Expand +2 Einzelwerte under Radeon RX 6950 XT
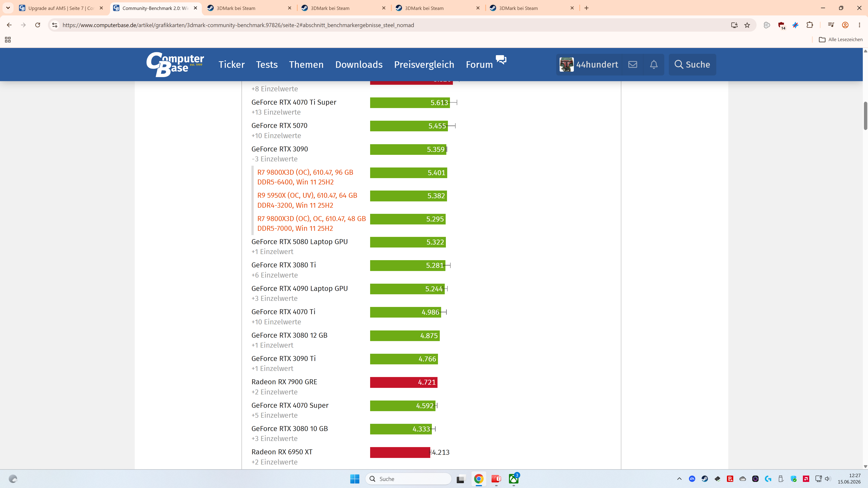Image resolution: width=868 pixels, height=488 pixels. 274,462
